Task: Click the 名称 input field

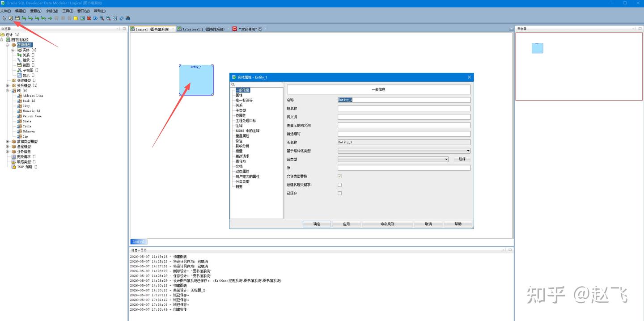Action: (404, 100)
